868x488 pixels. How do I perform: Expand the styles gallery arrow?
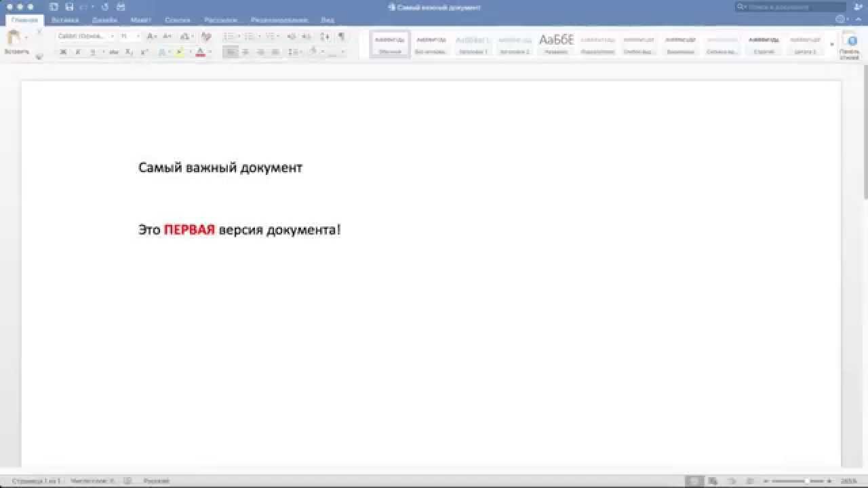(832, 45)
